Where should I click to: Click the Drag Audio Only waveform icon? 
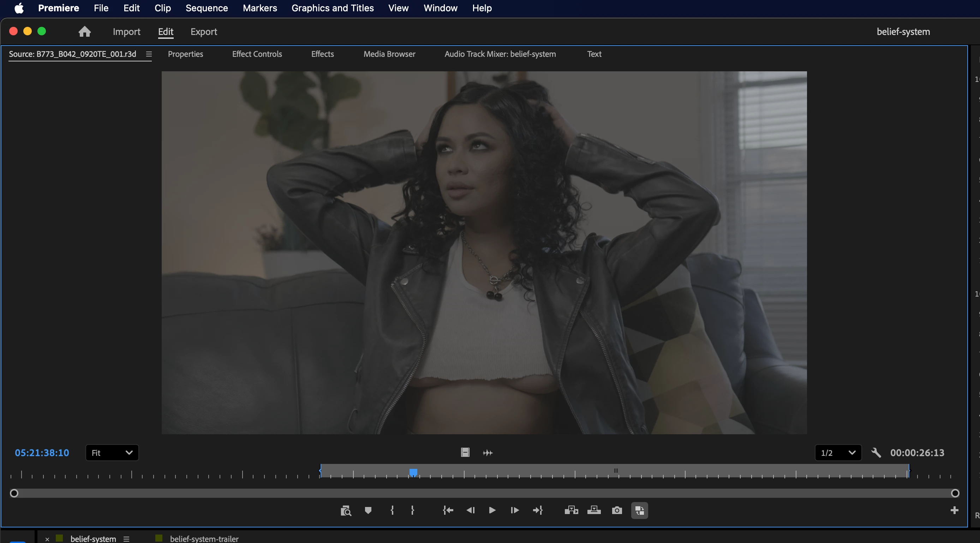[x=487, y=453]
